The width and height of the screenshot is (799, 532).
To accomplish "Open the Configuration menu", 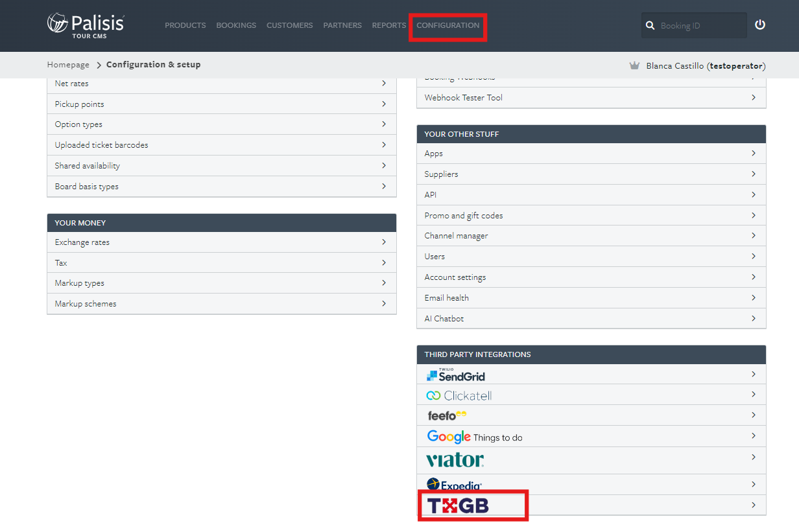I will pyautogui.click(x=448, y=25).
